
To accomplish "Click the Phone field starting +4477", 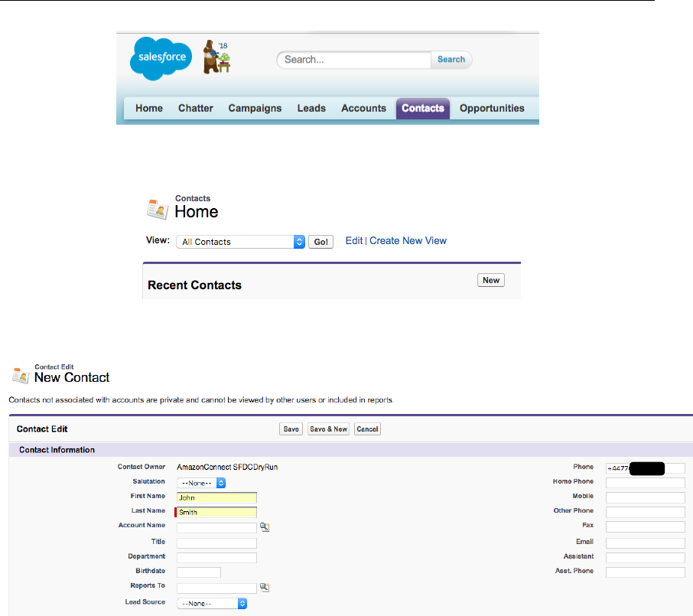I will coord(646,468).
